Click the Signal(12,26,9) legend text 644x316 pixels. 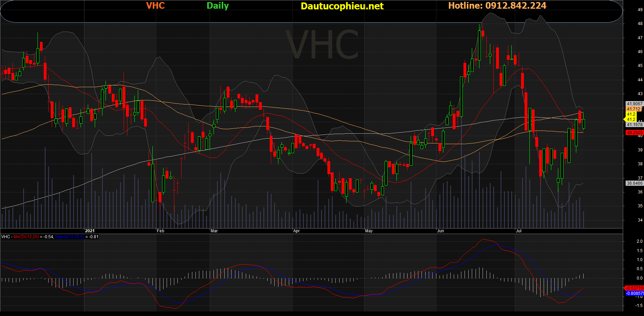69,237
